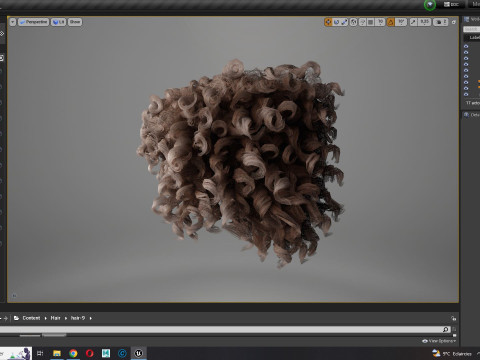This screenshot has width=480, height=360.
Task: Go forward in Content Browser history
Action: click(x=5, y=318)
